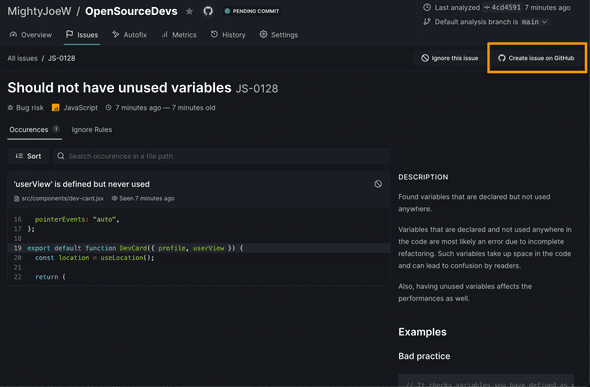The image size is (590, 387).
Task: Click the Ignore this issue button
Action: 450,58
